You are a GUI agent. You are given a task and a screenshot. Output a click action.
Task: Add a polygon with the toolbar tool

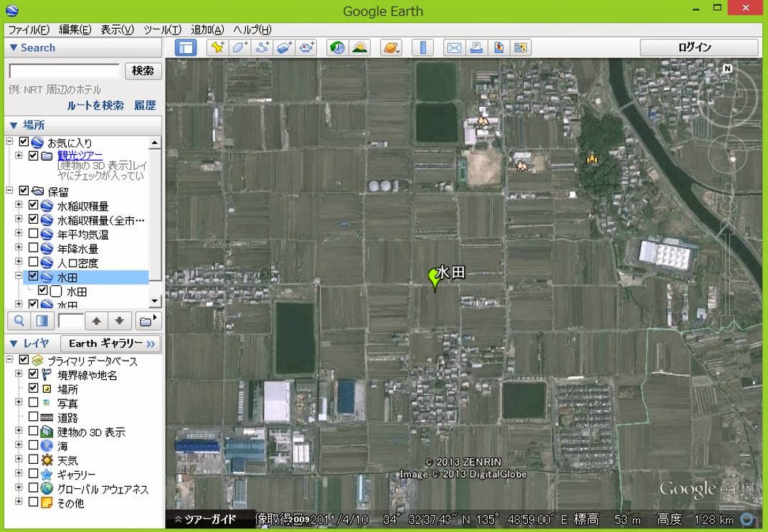[240, 47]
